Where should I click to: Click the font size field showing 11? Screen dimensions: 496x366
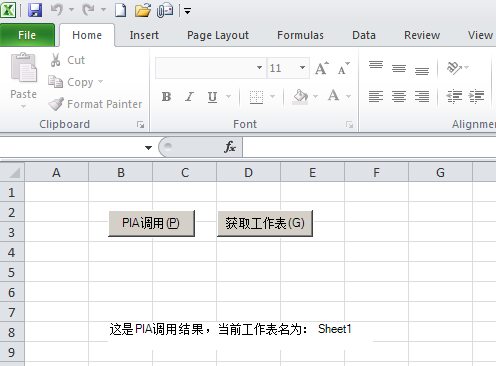(x=282, y=68)
